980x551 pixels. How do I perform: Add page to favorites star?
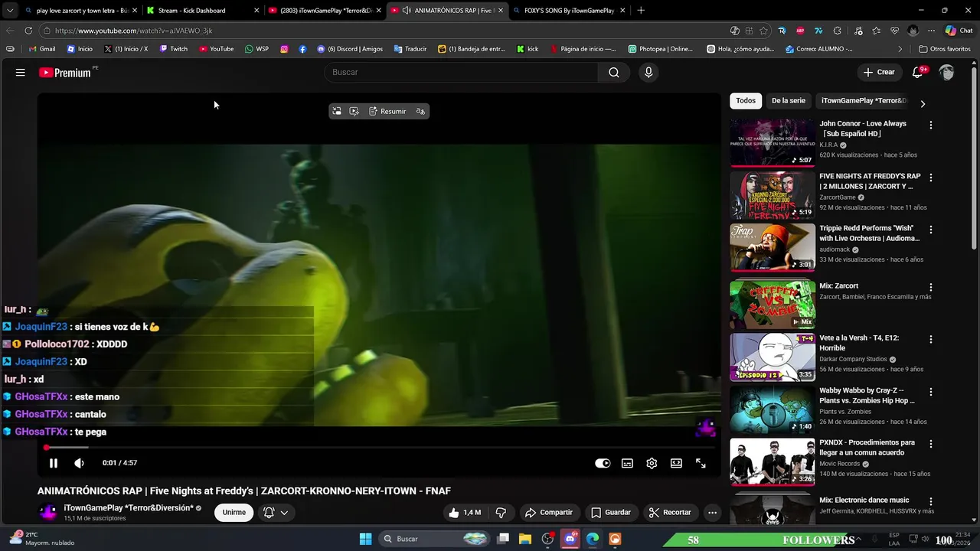point(763,31)
